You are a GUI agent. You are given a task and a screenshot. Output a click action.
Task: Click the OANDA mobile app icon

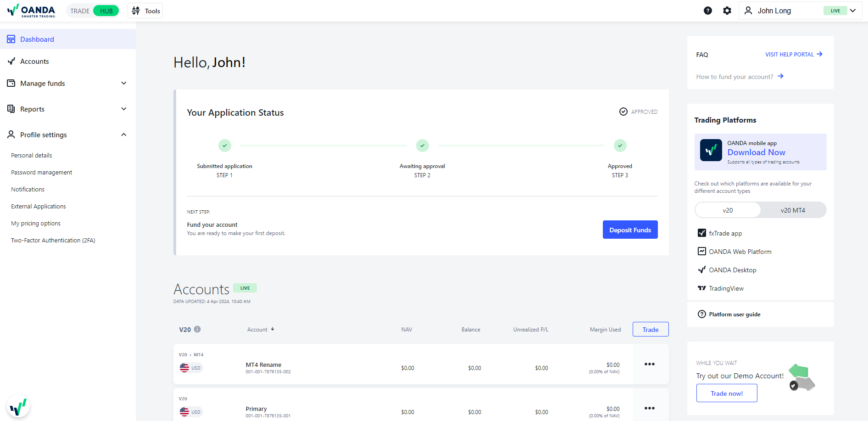coord(711,151)
